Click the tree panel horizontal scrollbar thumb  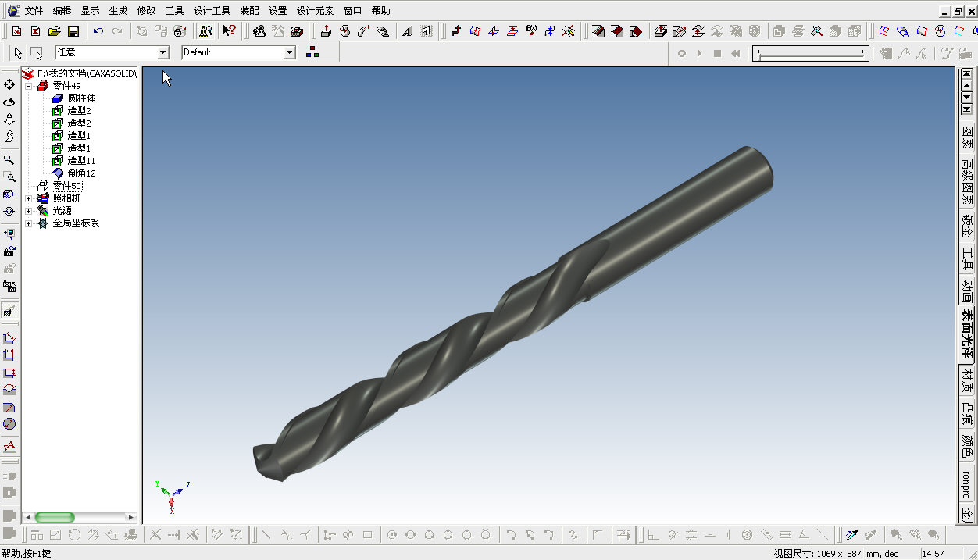[55, 517]
